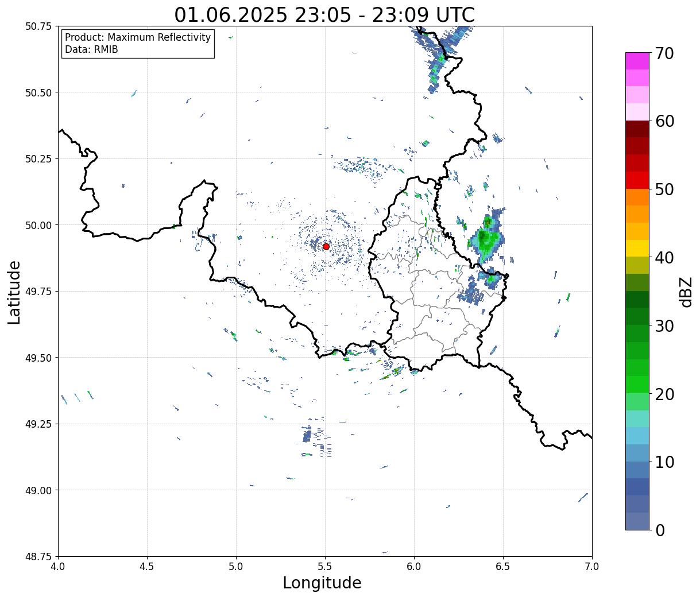Image resolution: width=700 pixels, height=597 pixels.
Task: Click the "dBZ" colorbar label
Action: coord(686,292)
